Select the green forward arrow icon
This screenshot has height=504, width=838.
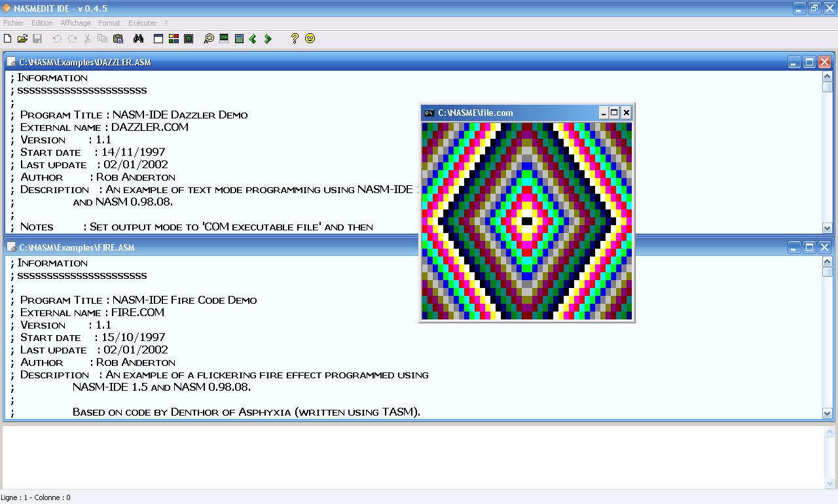coord(268,39)
